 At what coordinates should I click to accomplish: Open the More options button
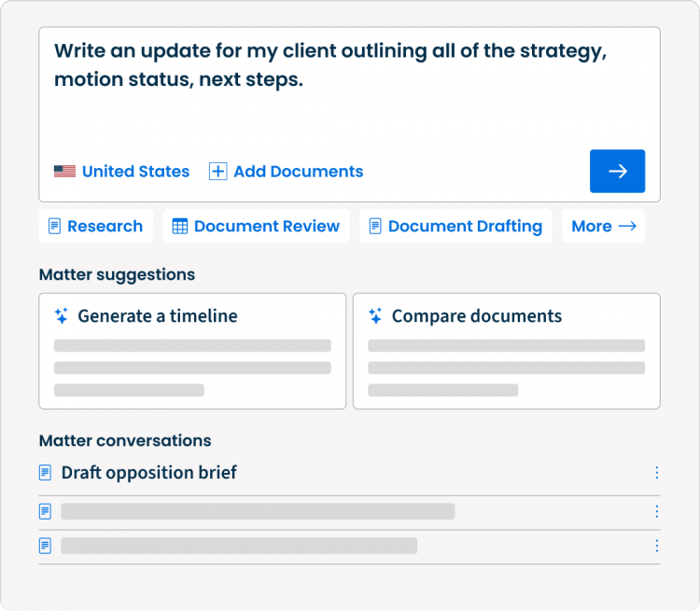[603, 227]
